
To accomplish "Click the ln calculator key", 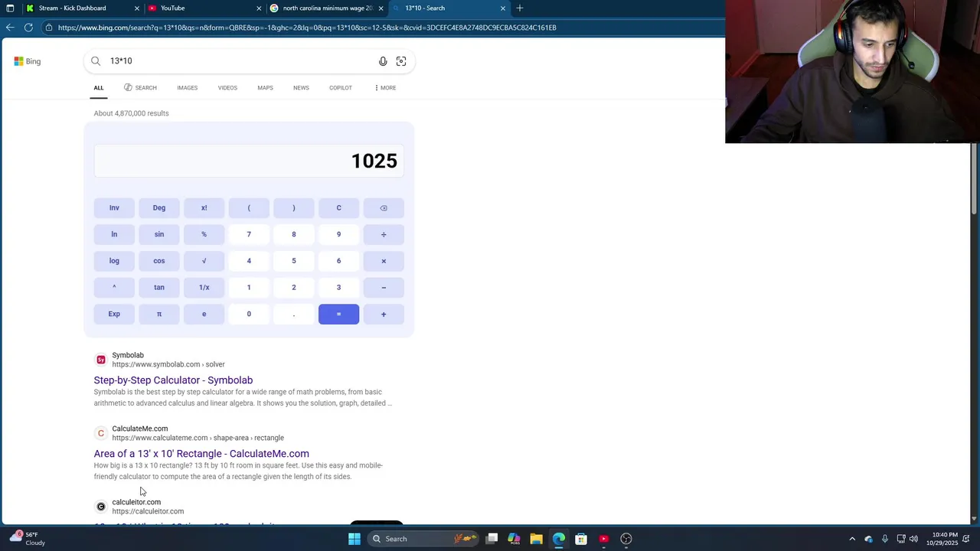I will pyautogui.click(x=114, y=234).
